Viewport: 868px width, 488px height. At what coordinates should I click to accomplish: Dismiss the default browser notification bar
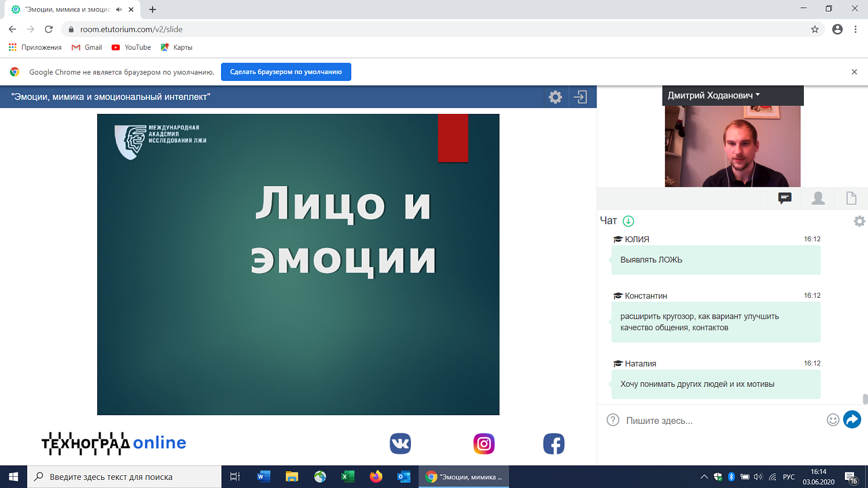(x=854, y=72)
